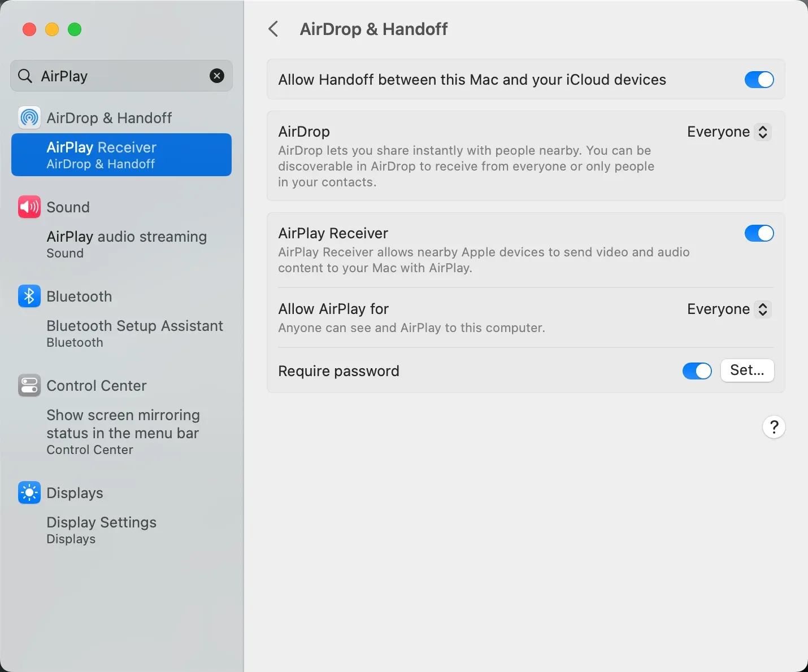Click the AirDrop & Handoff section heading
Screen dimensions: 808x672
pyautogui.click(x=109, y=117)
